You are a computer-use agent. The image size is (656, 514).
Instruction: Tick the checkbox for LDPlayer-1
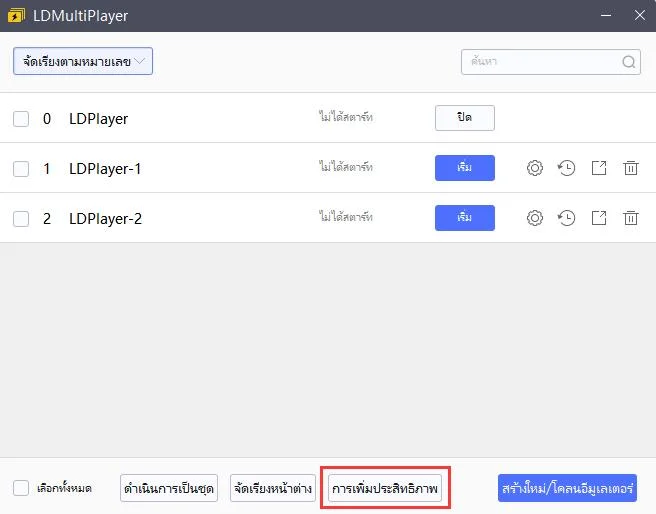point(21,169)
